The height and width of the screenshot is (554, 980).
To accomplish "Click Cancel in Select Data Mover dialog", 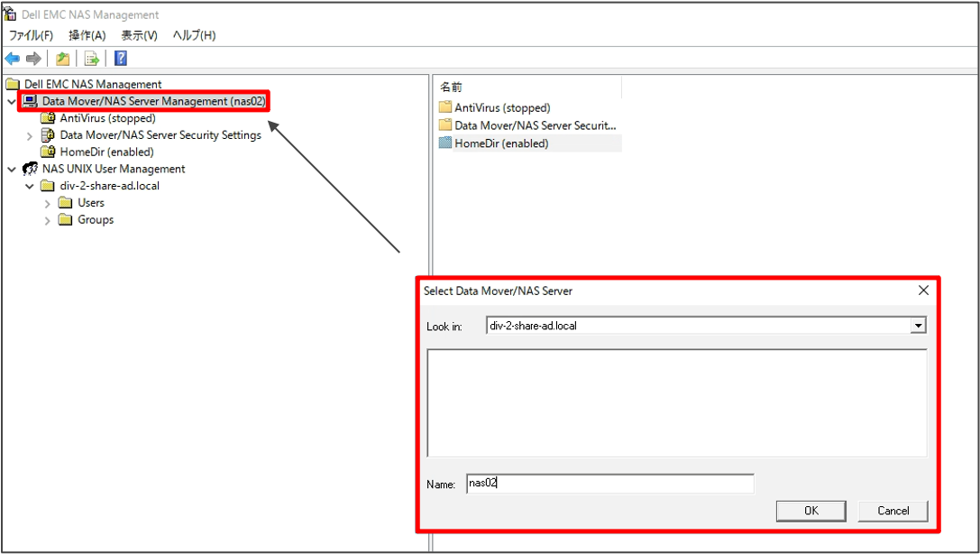I will pyautogui.click(x=893, y=511).
